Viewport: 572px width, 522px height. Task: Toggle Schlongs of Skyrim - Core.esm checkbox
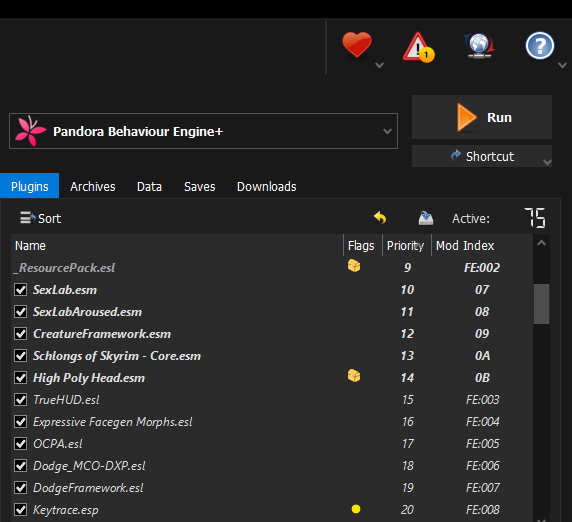[x=20, y=356]
